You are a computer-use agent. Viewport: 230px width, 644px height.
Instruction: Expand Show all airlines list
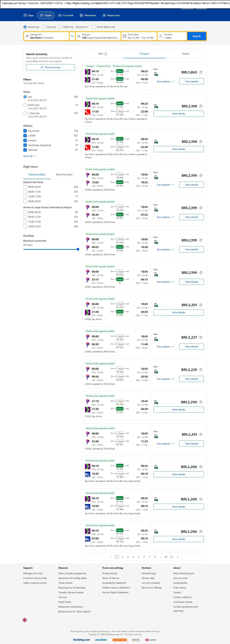29,156
